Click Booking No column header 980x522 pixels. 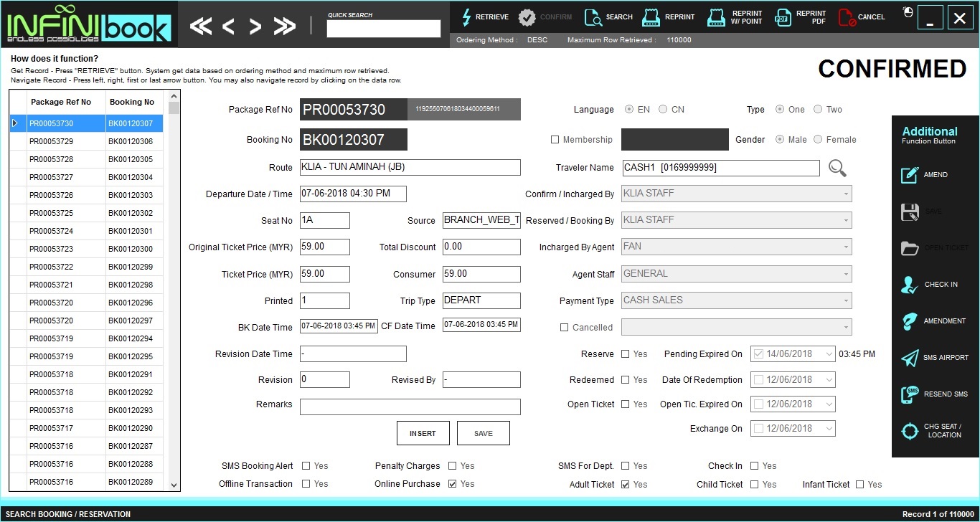coord(135,103)
